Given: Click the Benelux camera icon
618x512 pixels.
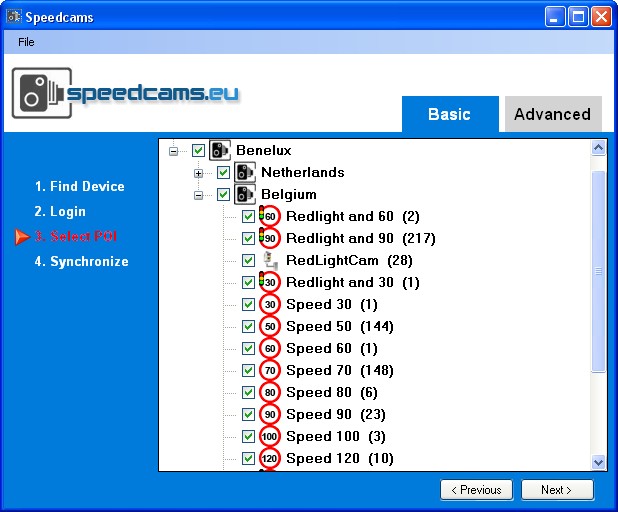Looking at the screenshot, I should click(220, 150).
